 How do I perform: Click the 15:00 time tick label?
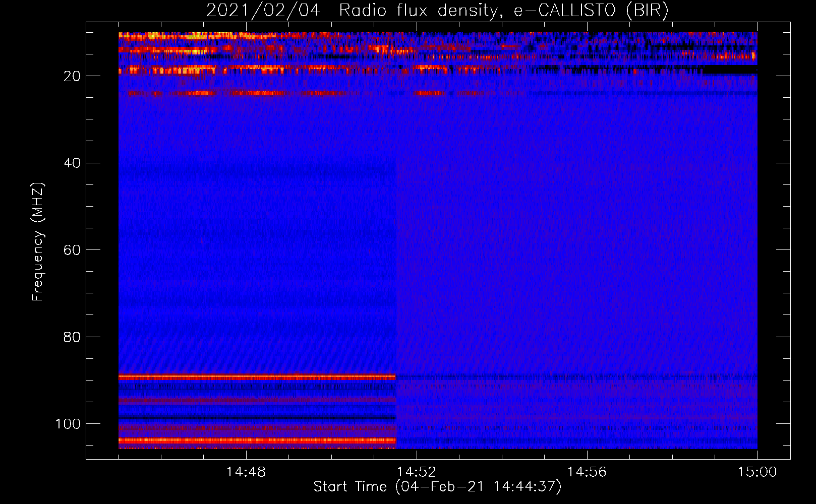tap(757, 472)
